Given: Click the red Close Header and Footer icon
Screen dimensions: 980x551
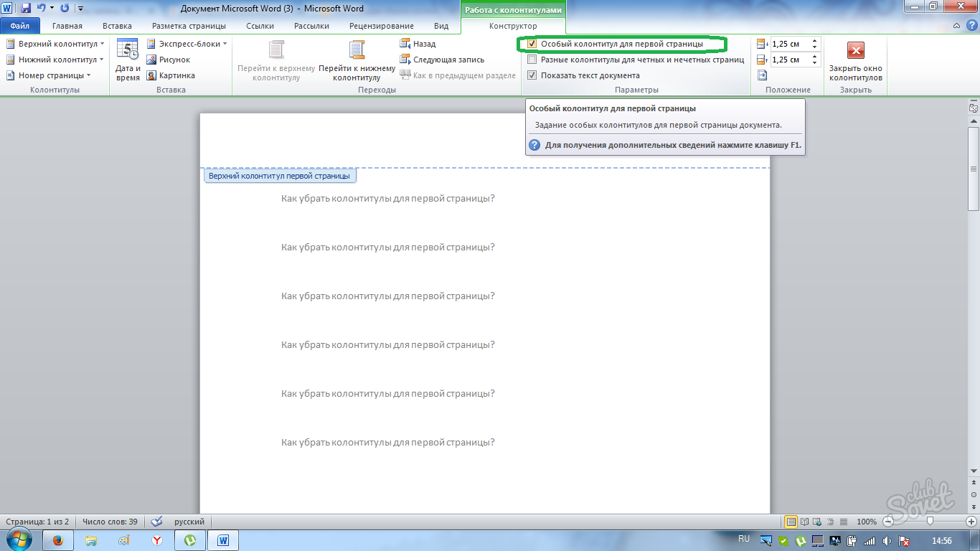Looking at the screenshot, I should point(855,51).
